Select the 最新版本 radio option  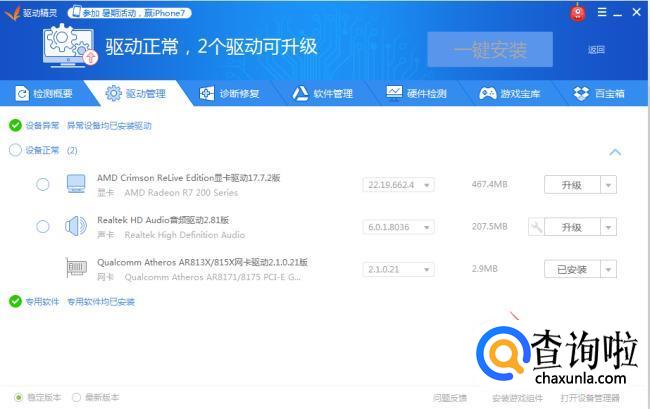[76, 397]
